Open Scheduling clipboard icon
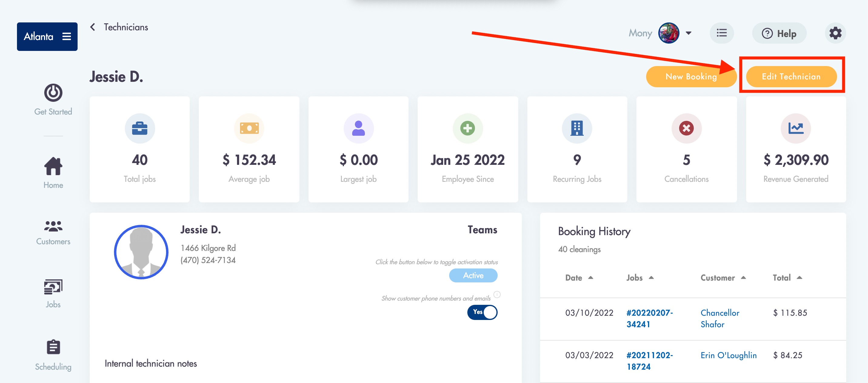The width and height of the screenshot is (868, 383). click(53, 347)
